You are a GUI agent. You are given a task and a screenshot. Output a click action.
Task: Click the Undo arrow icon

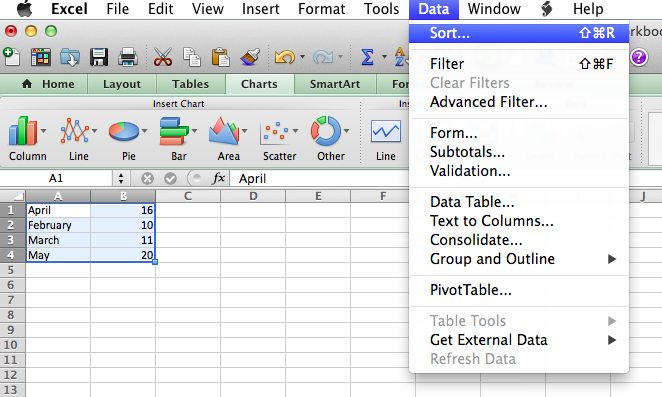[x=285, y=57]
